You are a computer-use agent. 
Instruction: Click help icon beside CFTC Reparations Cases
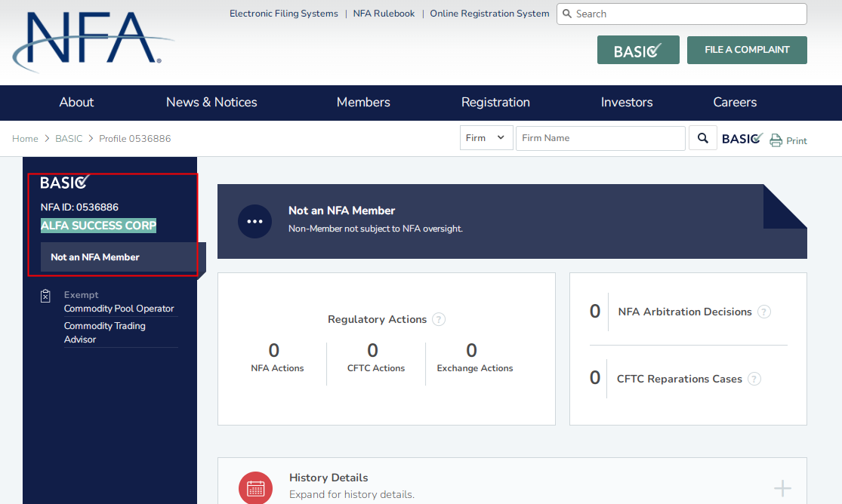click(754, 380)
